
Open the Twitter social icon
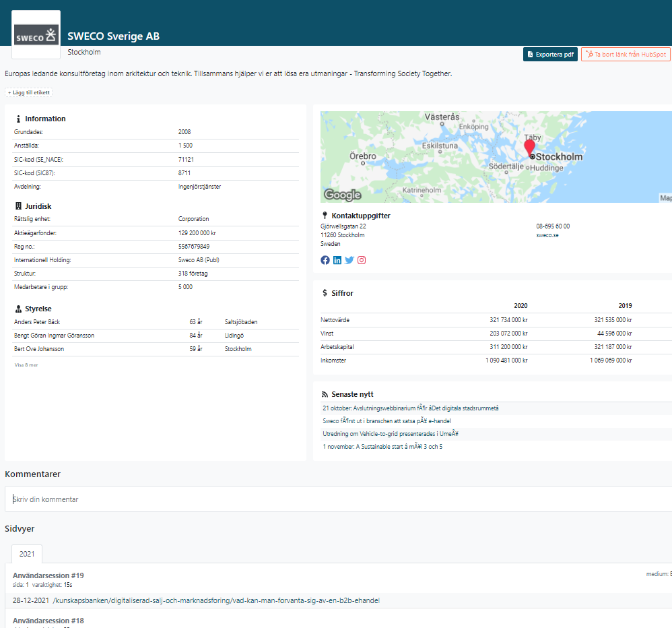[349, 260]
